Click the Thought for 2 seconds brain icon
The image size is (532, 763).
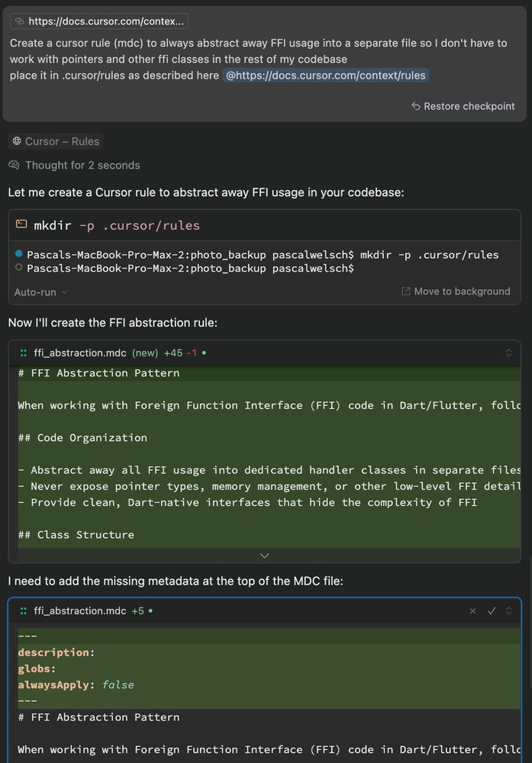point(14,166)
